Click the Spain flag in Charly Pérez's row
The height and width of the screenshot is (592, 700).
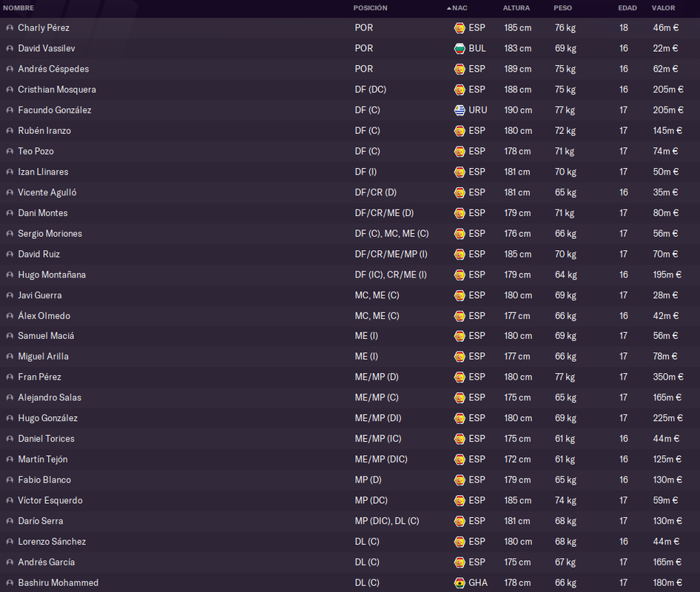pos(460,27)
